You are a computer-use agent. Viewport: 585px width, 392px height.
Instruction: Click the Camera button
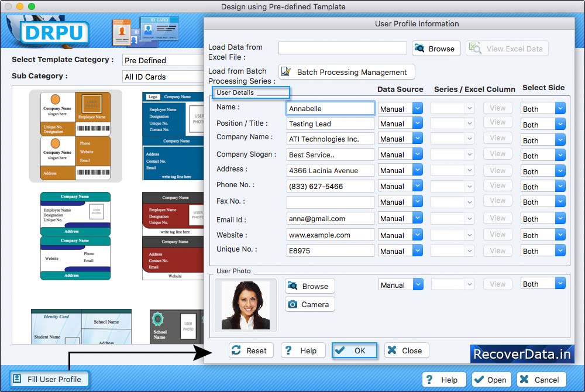coord(309,304)
